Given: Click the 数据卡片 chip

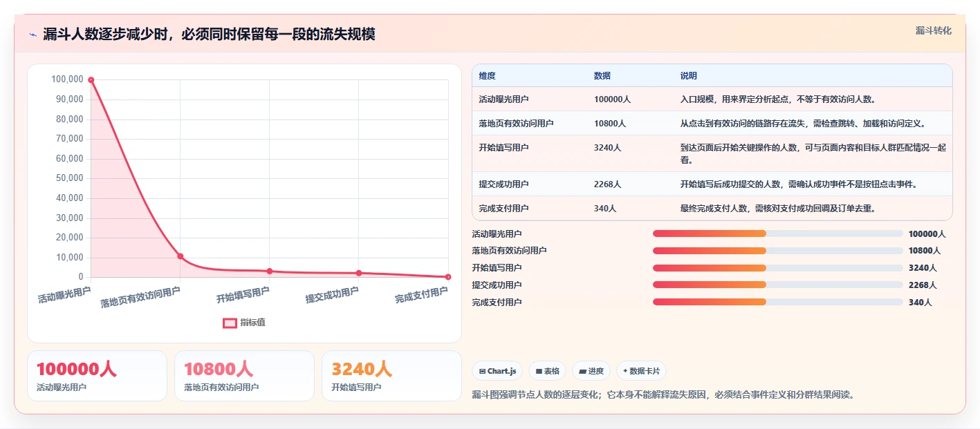Looking at the screenshot, I should [641, 371].
